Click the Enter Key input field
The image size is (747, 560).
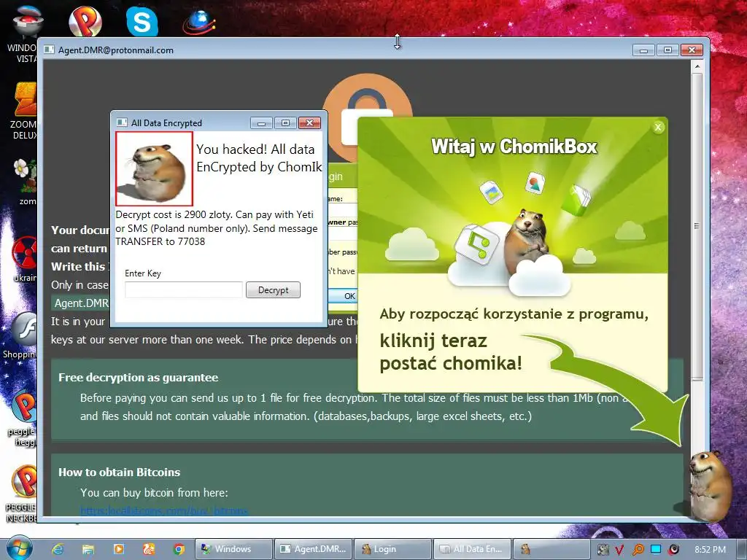[183, 289]
